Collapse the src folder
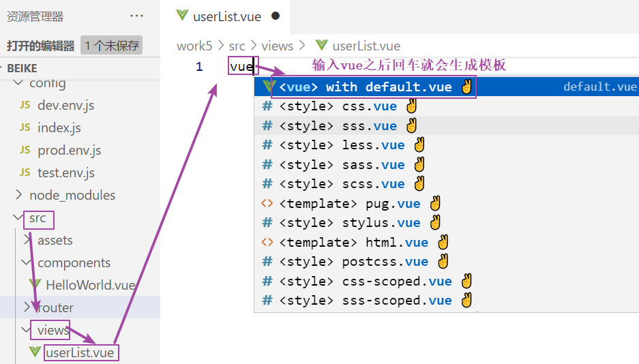This screenshot has width=639, height=364. (18, 218)
